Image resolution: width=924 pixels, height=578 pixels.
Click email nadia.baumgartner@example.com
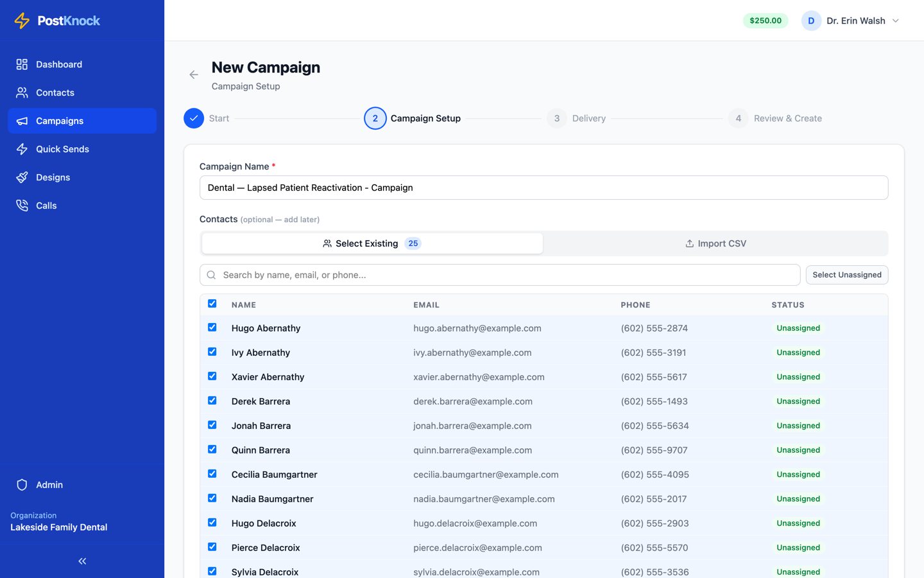[484, 499]
